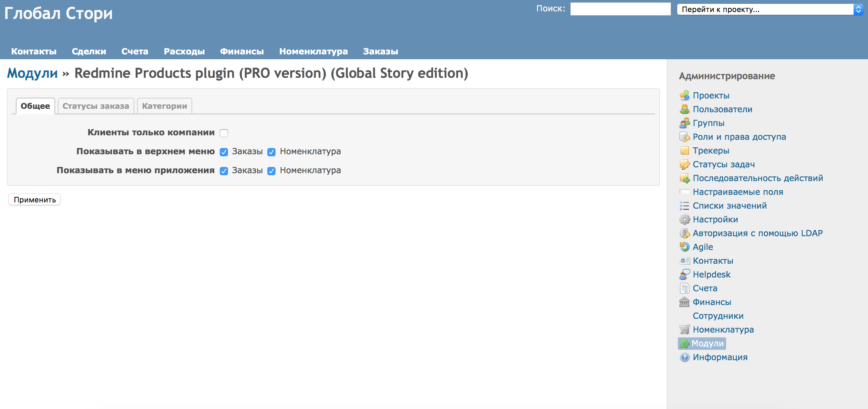This screenshot has width=868, height=409.
Task: Open the Проекты admin link
Action: click(711, 95)
